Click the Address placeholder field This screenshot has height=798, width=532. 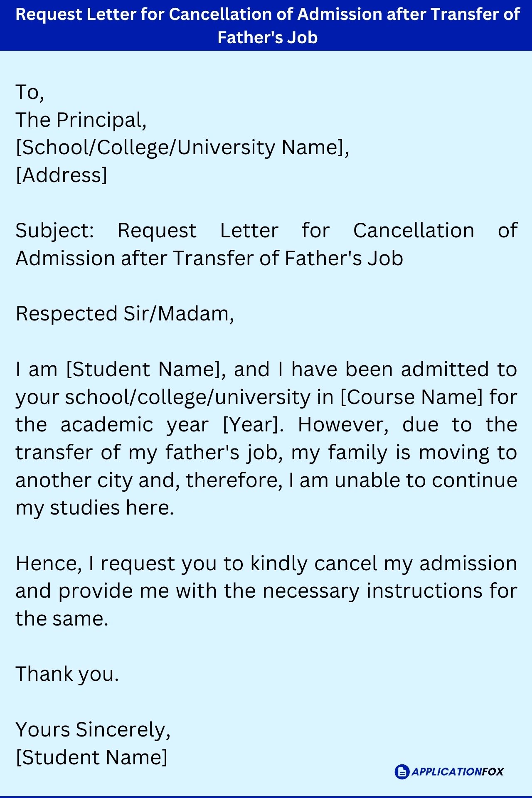tap(62, 175)
